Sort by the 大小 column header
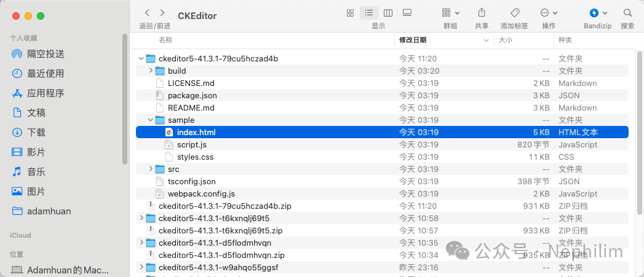This screenshot has width=644, height=277. click(506, 40)
